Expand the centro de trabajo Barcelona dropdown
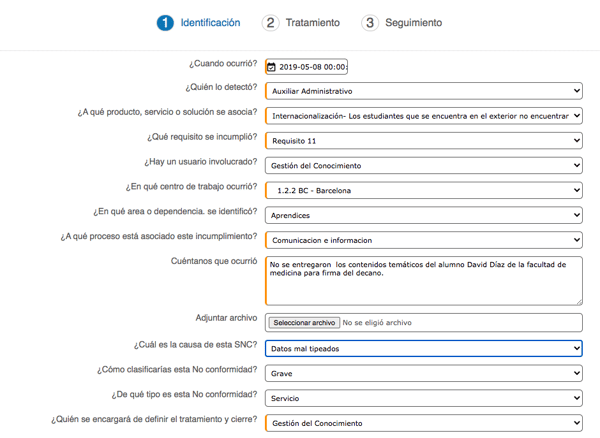The height and width of the screenshot is (438, 600). pos(424,190)
